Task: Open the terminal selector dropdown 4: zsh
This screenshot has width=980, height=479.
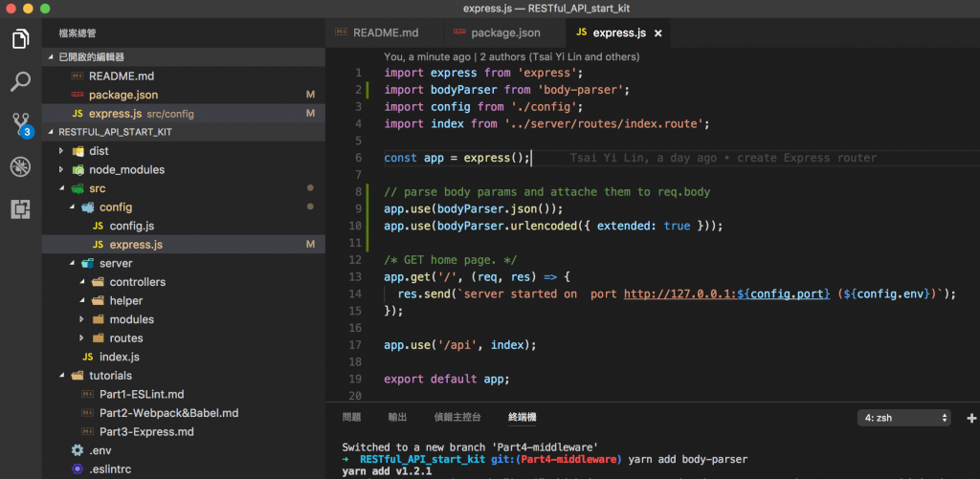Action: [904, 418]
